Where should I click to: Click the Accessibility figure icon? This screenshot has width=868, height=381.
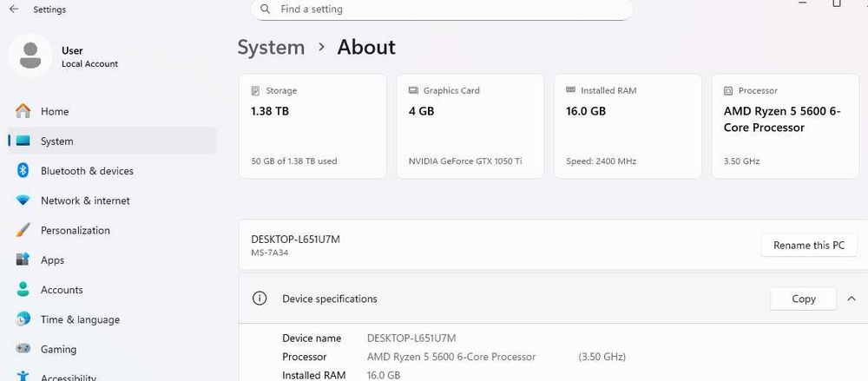pos(23,376)
